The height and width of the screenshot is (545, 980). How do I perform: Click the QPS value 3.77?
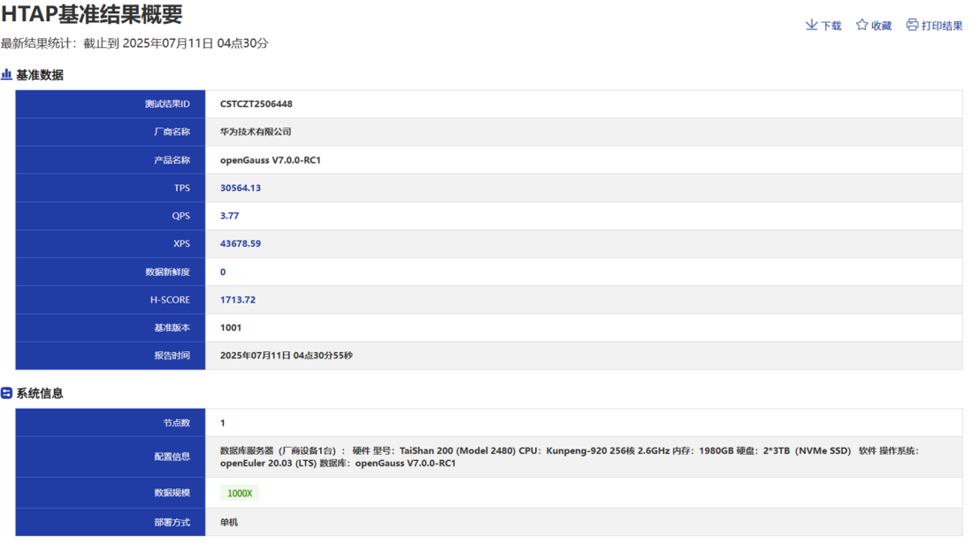229,216
